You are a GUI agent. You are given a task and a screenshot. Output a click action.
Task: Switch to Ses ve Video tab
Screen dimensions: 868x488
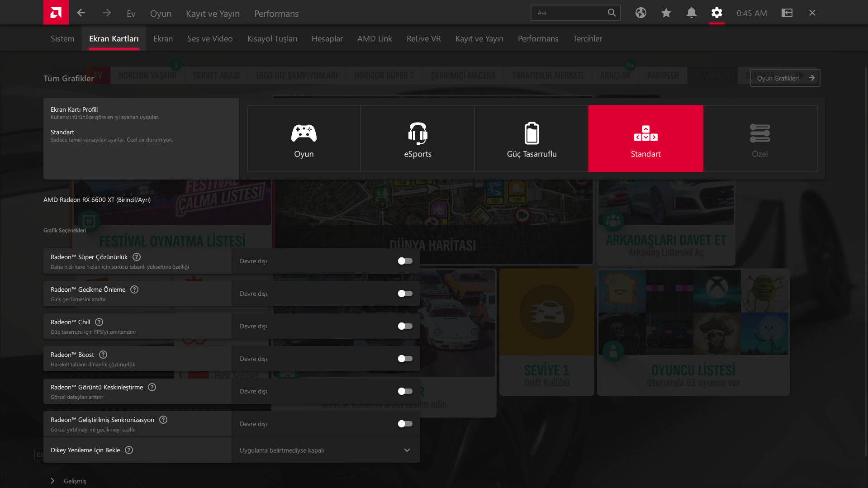tap(210, 38)
